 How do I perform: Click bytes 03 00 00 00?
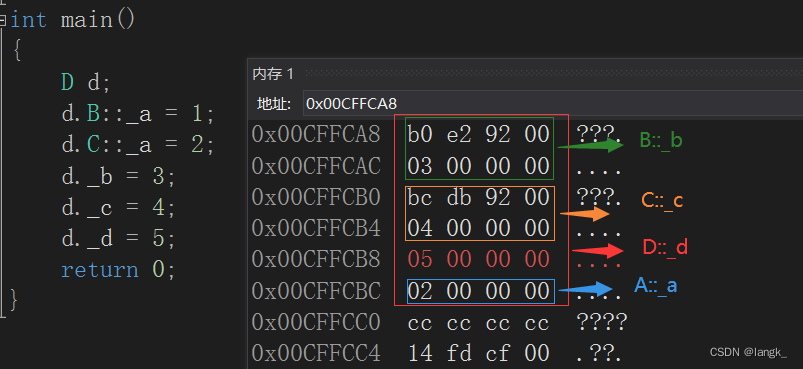[x=479, y=166]
